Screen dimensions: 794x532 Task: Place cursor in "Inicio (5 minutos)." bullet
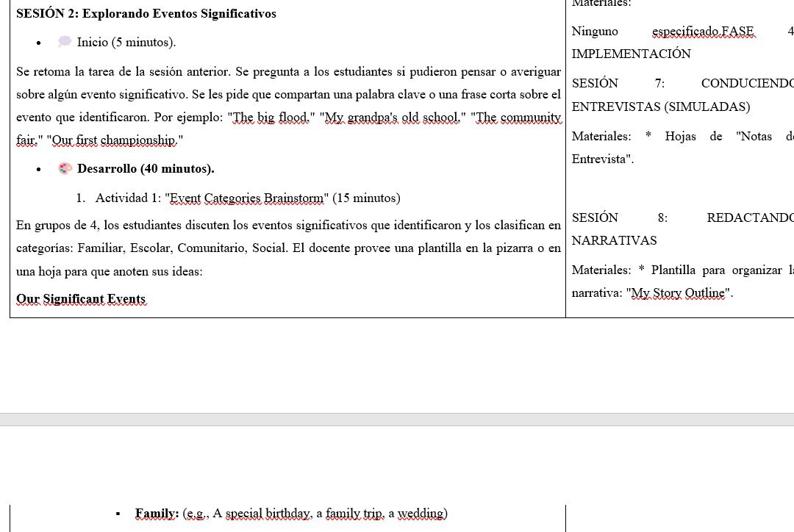point(126,42)
